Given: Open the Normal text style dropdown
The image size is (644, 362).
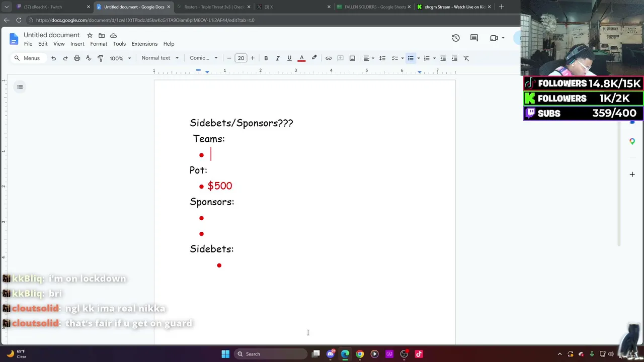Looking at the screenshot, I should 160,58.
